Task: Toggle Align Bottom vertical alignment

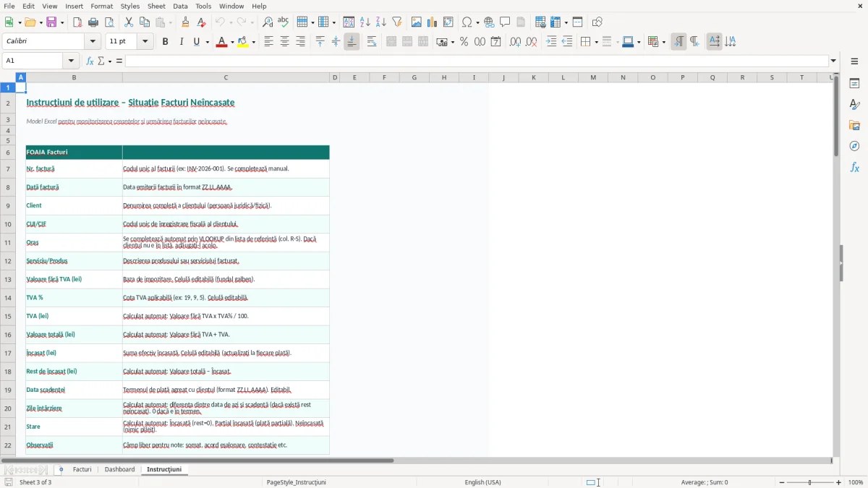Action: pyautogui.click(x=352, y=42)
